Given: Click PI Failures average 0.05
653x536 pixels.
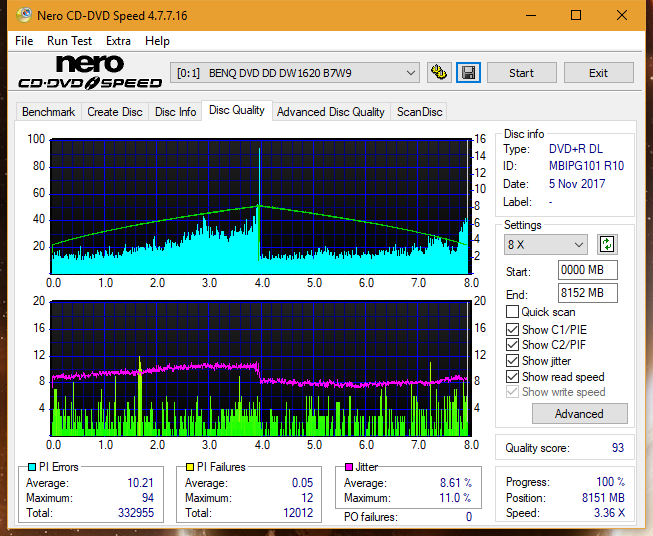Looking at the screenshot, I should [x=302, y=483].
